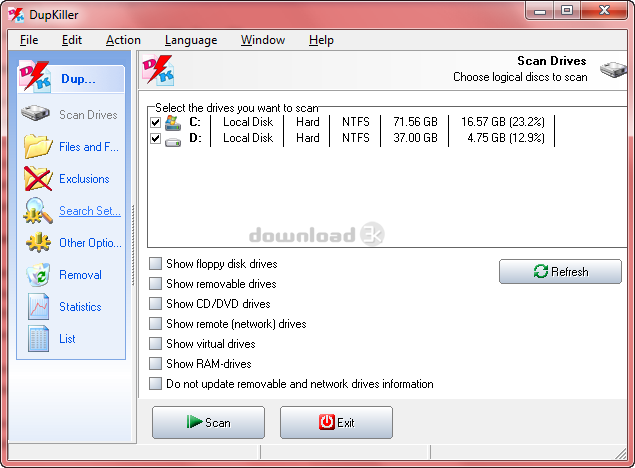
Task: Click the Statistics chart icon
Action: [x=38, y=306]
